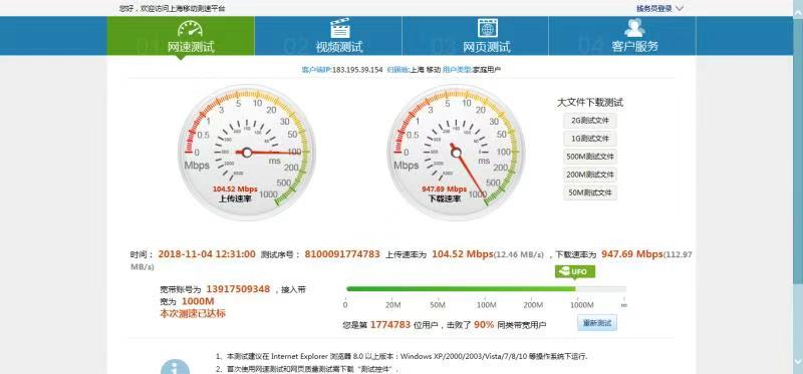Click the 20M mark on progress scale
803x374 pixels.
click(x=393, y=305)
